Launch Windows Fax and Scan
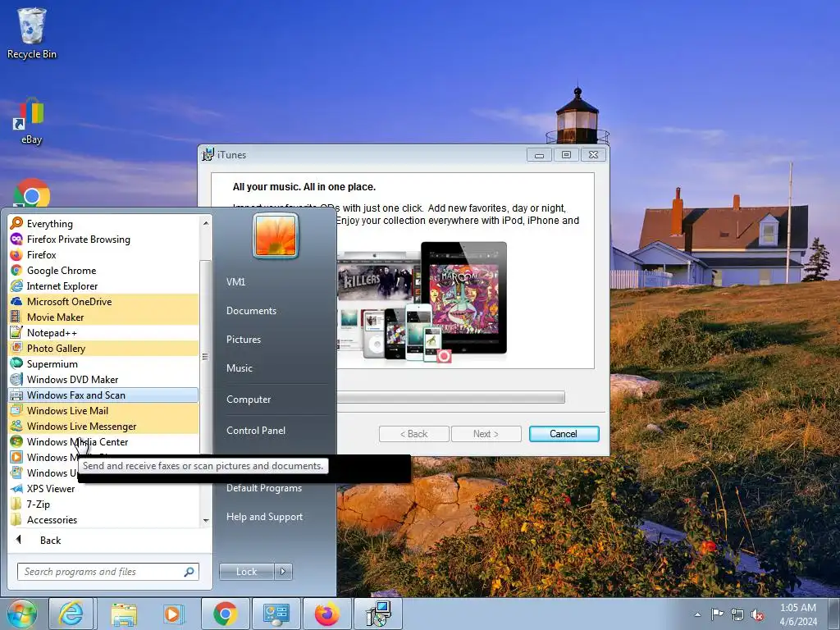The width and height of the screenshot is (840, 630). pos(103,395)
